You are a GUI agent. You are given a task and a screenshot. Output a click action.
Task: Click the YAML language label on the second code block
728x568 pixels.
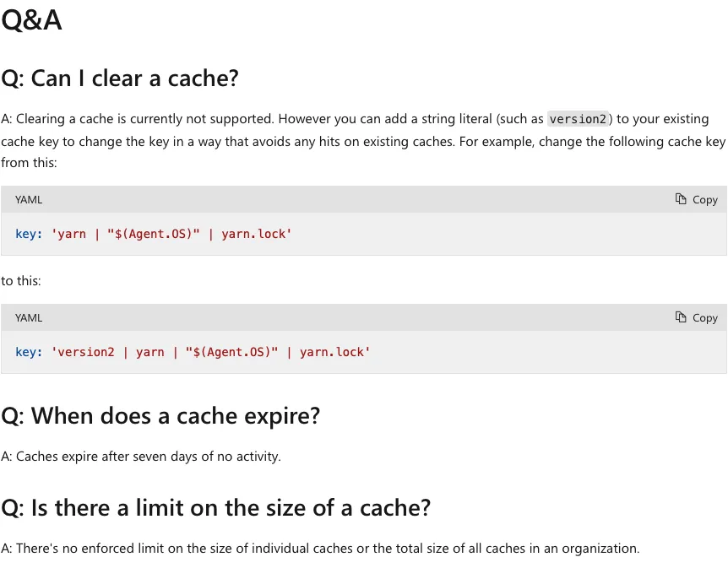(29, 318)
